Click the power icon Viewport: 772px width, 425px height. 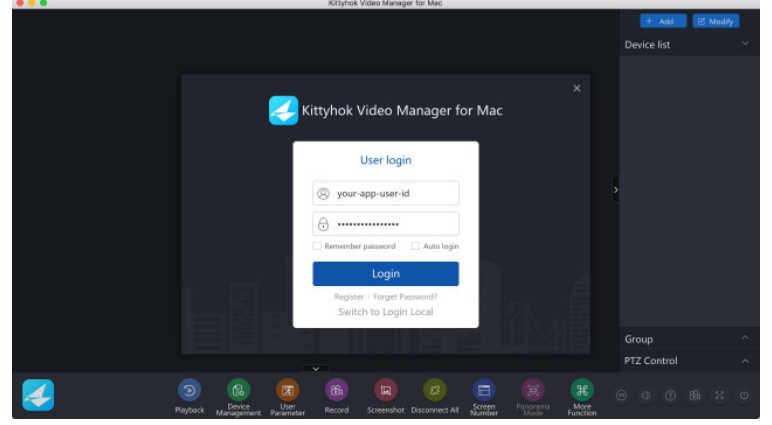[744, 395]
